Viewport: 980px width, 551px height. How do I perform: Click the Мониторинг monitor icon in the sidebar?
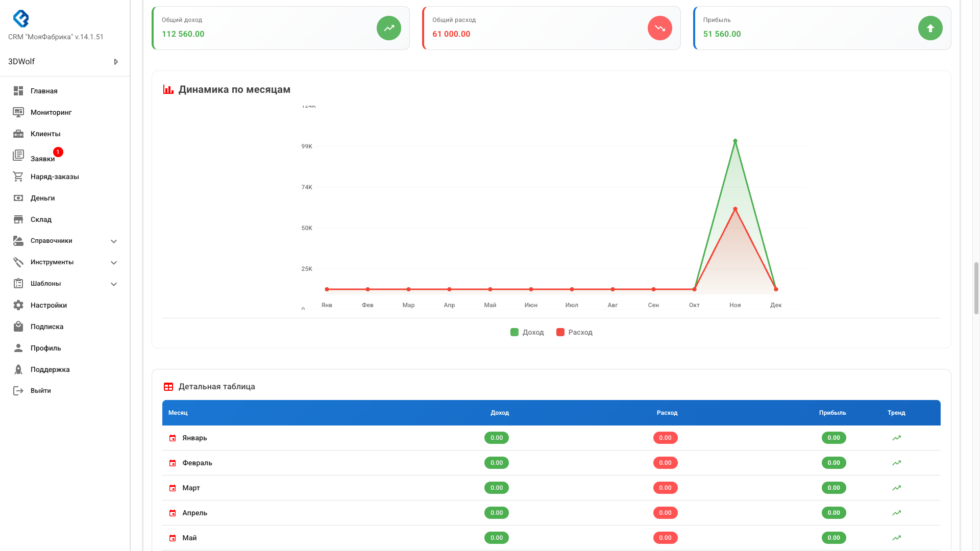(x=18, y=112)
